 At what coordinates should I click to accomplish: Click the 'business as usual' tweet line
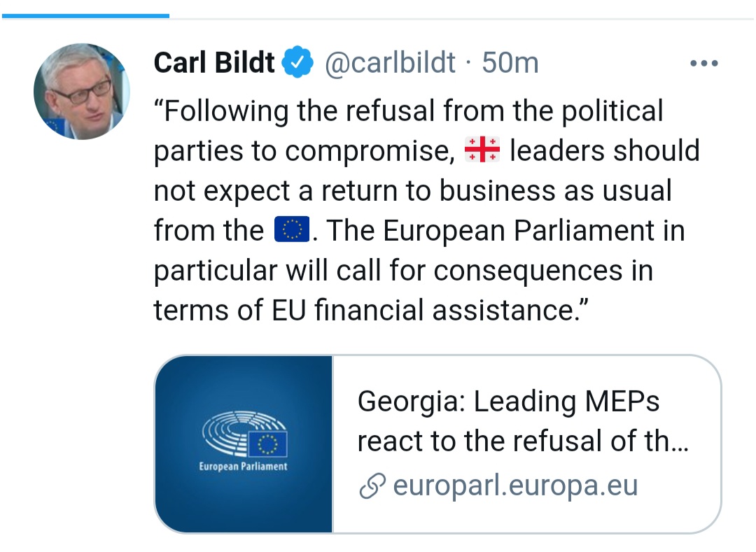(412, 190)
